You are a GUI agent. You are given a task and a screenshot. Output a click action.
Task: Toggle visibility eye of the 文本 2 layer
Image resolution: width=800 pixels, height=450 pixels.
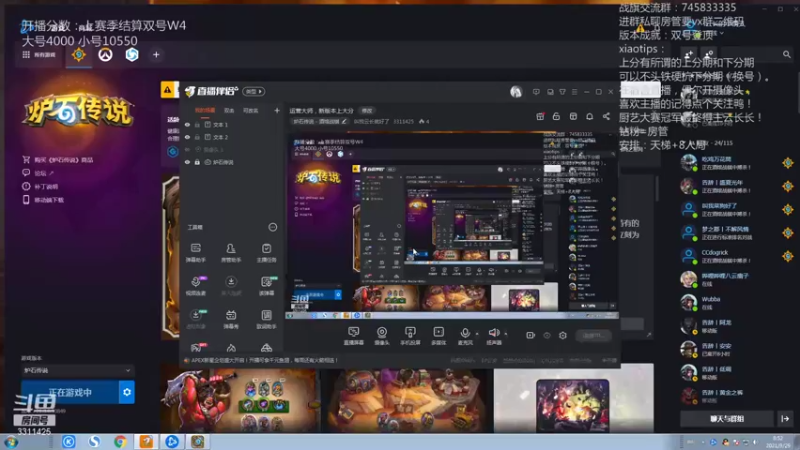tap(187, 137)
